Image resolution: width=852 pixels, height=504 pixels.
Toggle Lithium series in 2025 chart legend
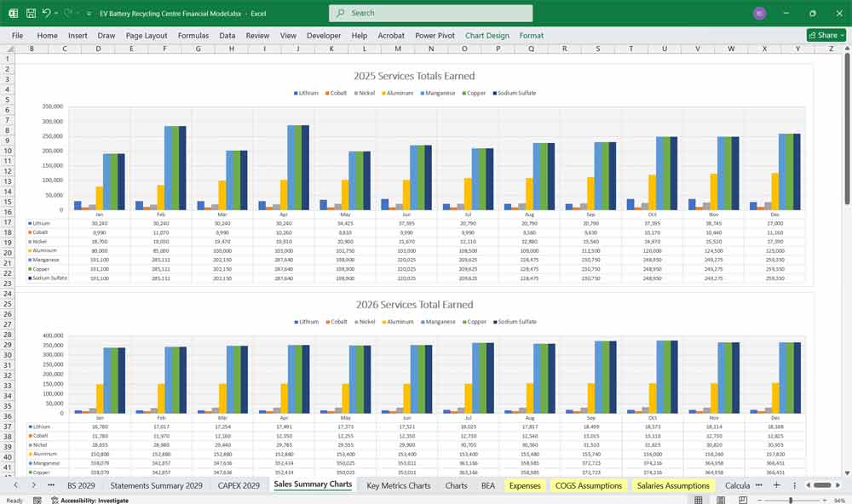point(308,93)
